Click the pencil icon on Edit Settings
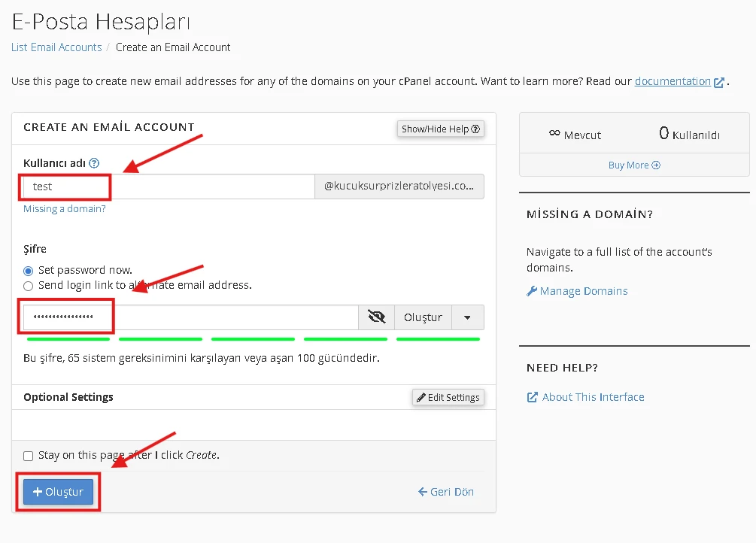Image resolution: width=756 pixels, height=543 pixels. (421, 396)
